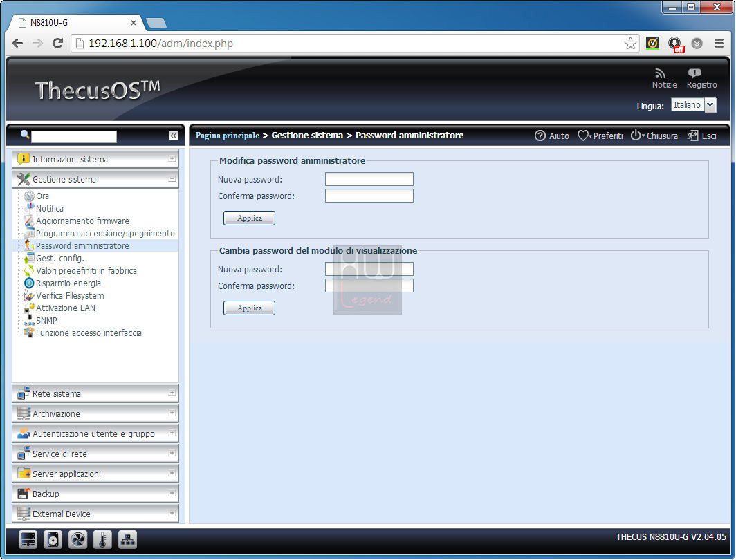Image resolution: width=736 pixels, height=560 pixels.
Task: Open the network status icon in bottom bar
Action: [x=127, y=540]
